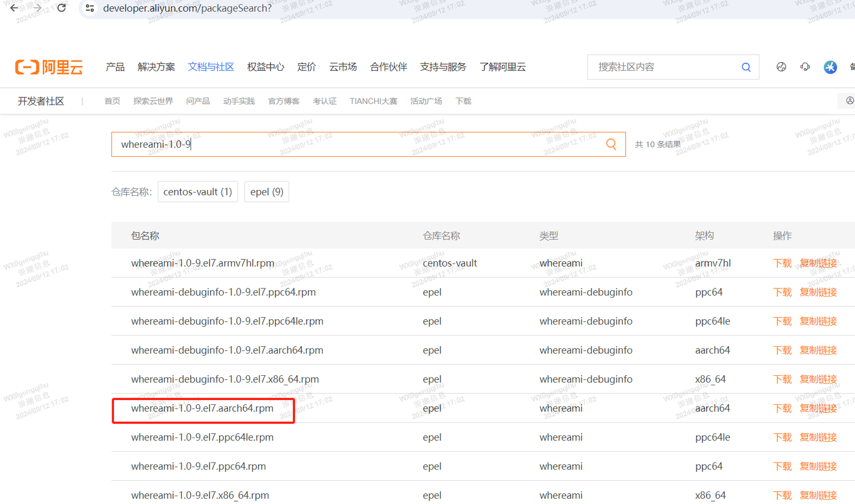Image resolution: width=855 pixels, height=504 pixels.
Task: Open the 支持与服务 dropdown menu
Action: 443,66
